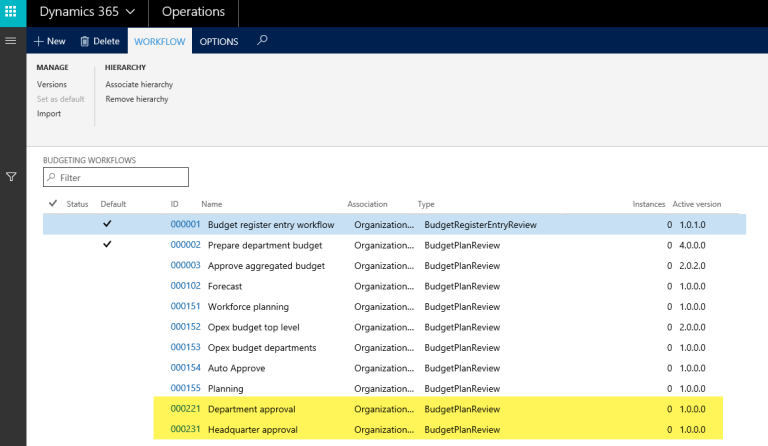Viewport: 768px width, 446px height.
Task: Sort by the Type column header
Action: pos(426,204)
